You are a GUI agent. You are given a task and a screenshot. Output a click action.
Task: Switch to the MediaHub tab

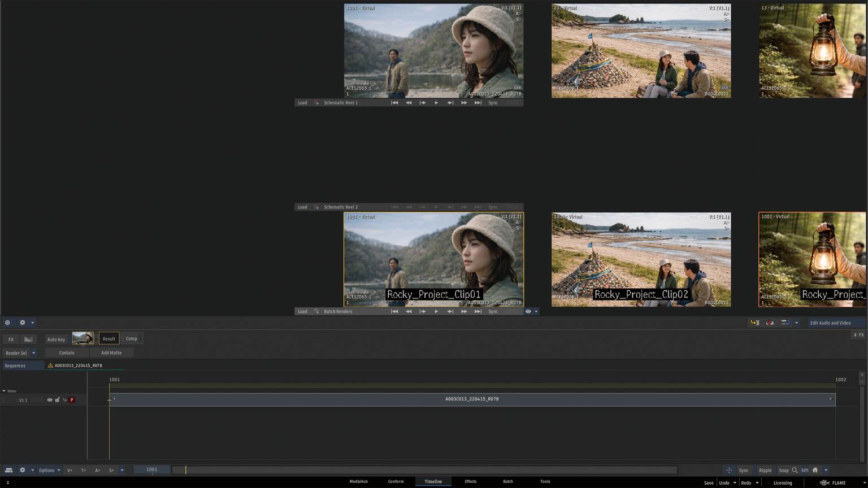point(358,481)
